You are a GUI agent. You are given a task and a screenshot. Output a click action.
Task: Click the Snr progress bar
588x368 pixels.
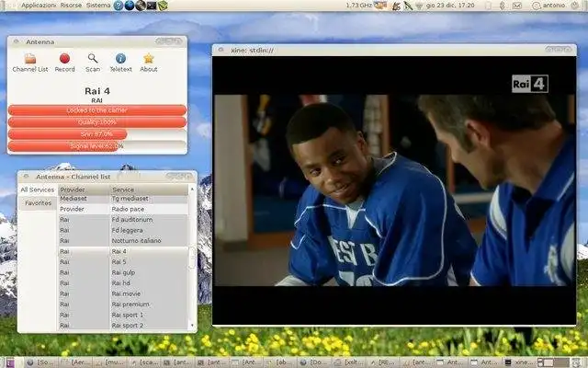point(97,134)
